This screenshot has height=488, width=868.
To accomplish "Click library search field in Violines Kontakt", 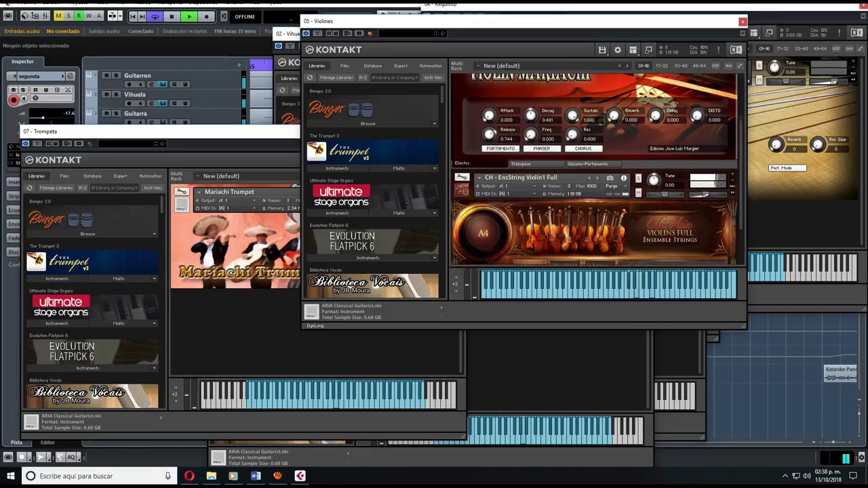I will coord(395,77).
